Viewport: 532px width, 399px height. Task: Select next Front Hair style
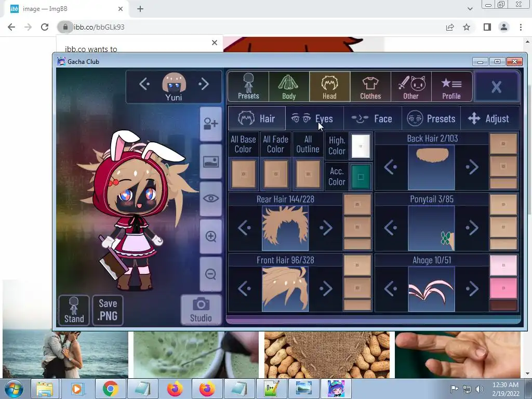point(326,289)
